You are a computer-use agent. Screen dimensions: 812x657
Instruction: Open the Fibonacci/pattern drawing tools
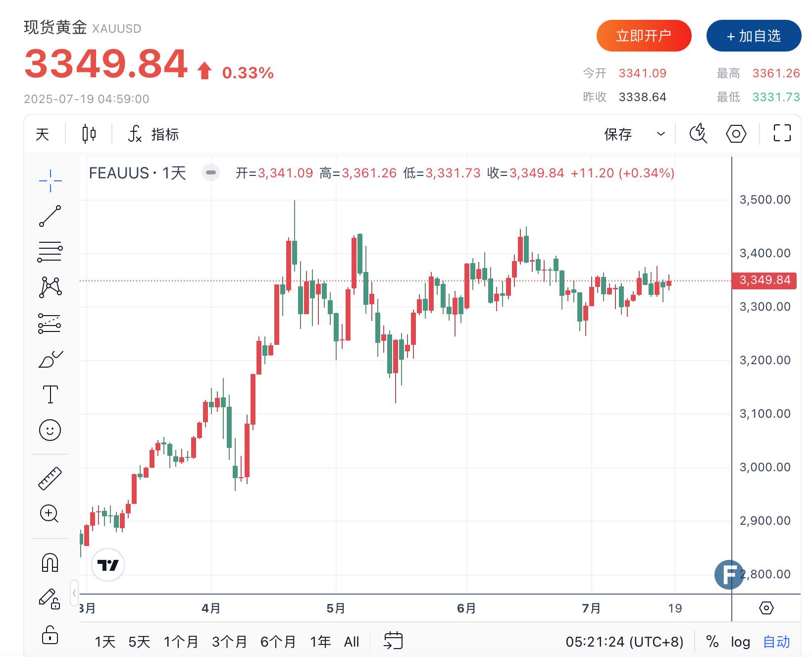50,287
